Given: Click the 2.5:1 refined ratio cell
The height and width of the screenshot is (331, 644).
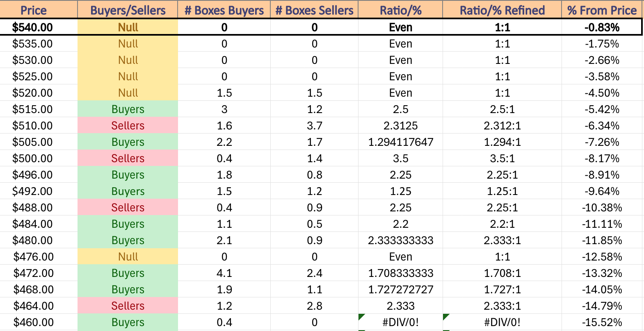Looking at the screenshot, I should pos(502,109).
